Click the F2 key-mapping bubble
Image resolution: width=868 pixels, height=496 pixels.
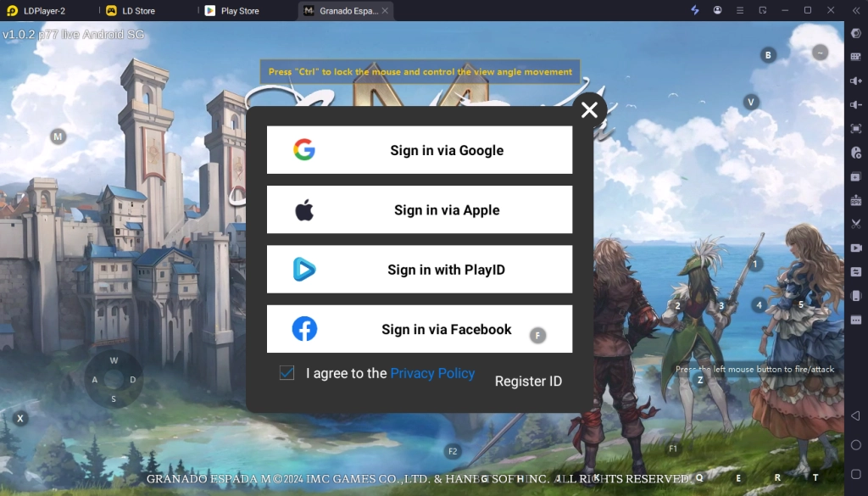(453, 451)
